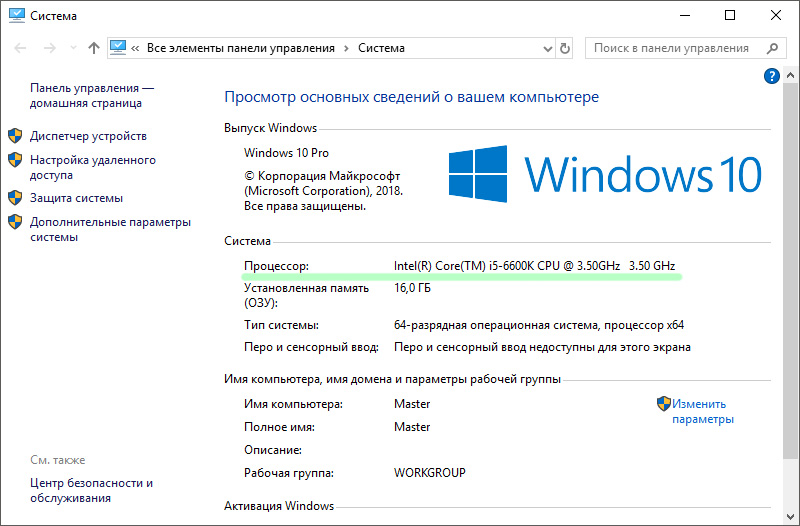
Task: Click the Up arrow to parent folder
Action: (x=93, y=48)
